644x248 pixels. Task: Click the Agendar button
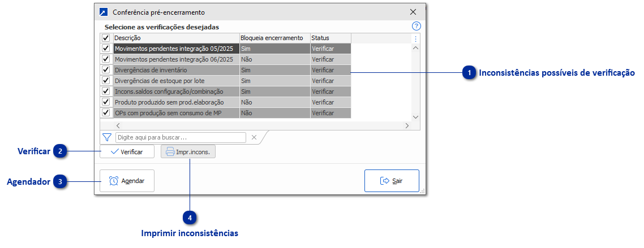click(127, 181)
